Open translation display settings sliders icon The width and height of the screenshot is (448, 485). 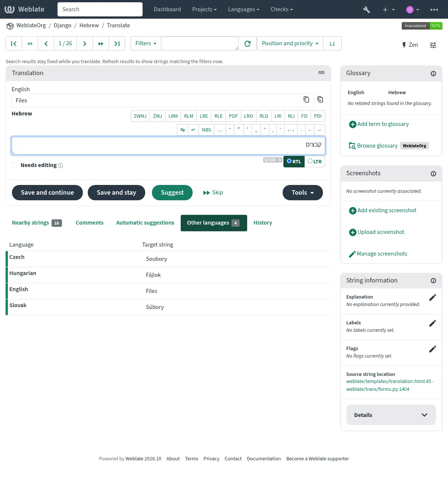433,45
